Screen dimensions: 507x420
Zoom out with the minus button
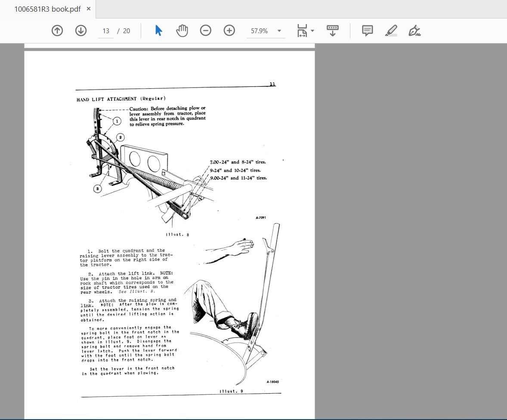coord(206,31)
